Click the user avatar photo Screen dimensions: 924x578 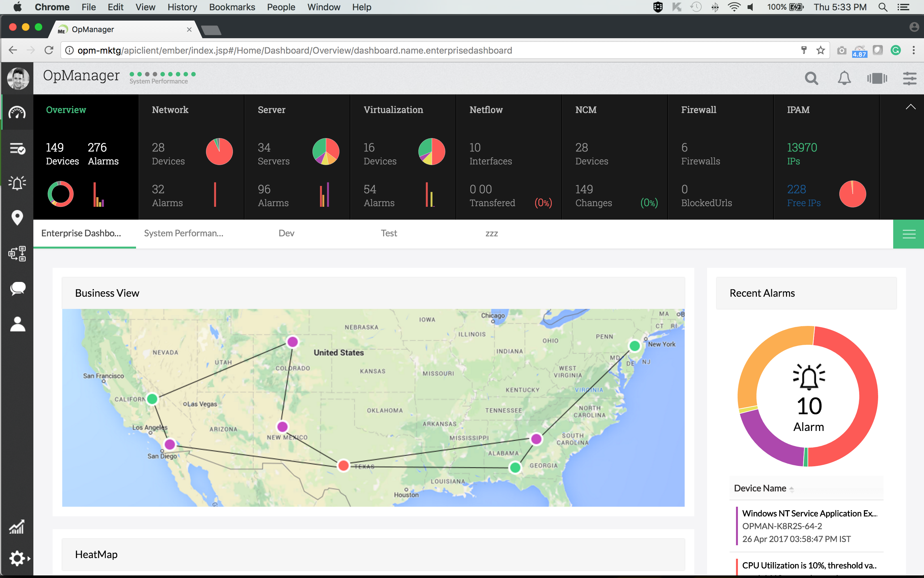pos(18,78)
